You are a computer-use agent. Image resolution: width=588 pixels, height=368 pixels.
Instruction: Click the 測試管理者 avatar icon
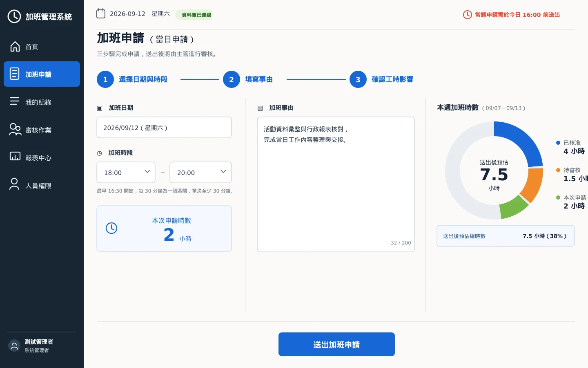tap(14, 346)
